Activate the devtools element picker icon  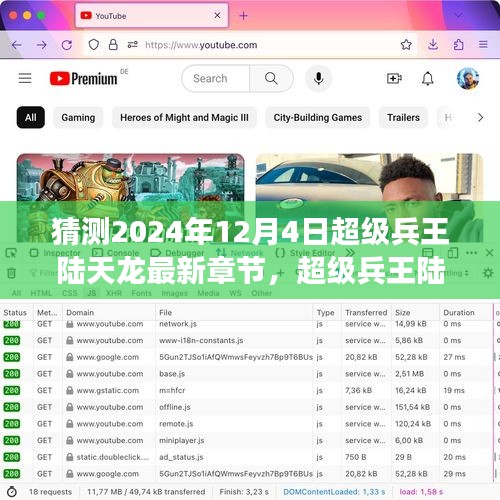(x=11, y=253)
